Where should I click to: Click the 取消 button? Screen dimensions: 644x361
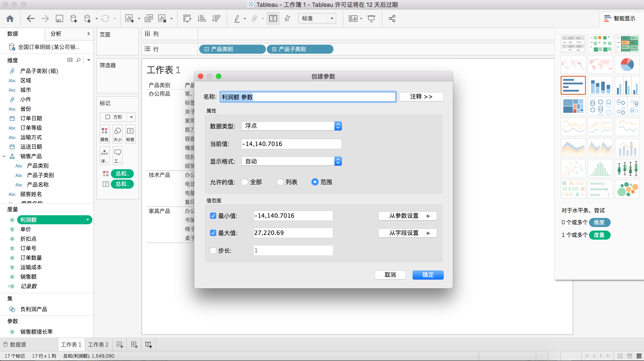(x=390, y=275)
